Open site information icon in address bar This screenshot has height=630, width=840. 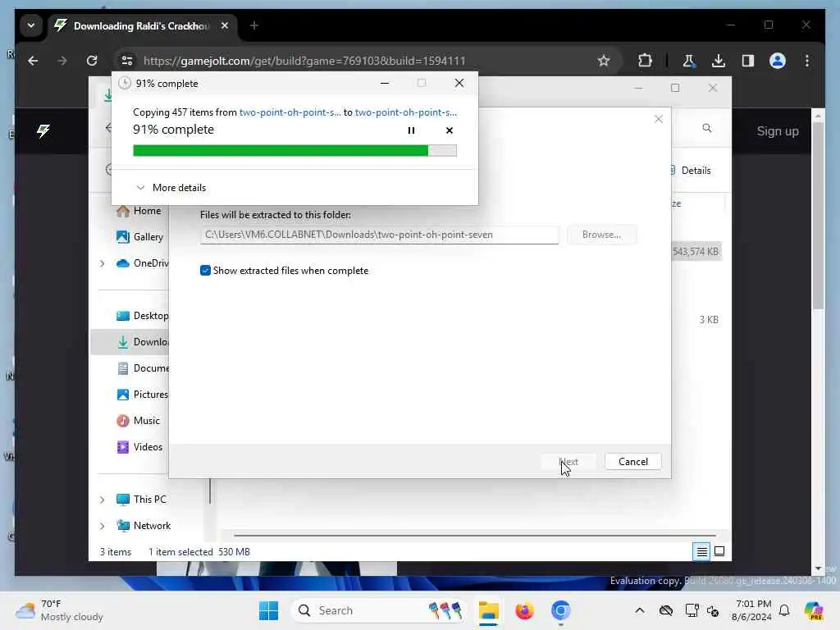127,61
